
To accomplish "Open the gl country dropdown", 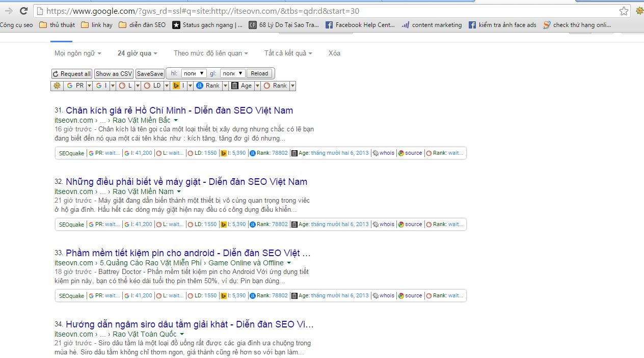I will [x=233, y=73].
